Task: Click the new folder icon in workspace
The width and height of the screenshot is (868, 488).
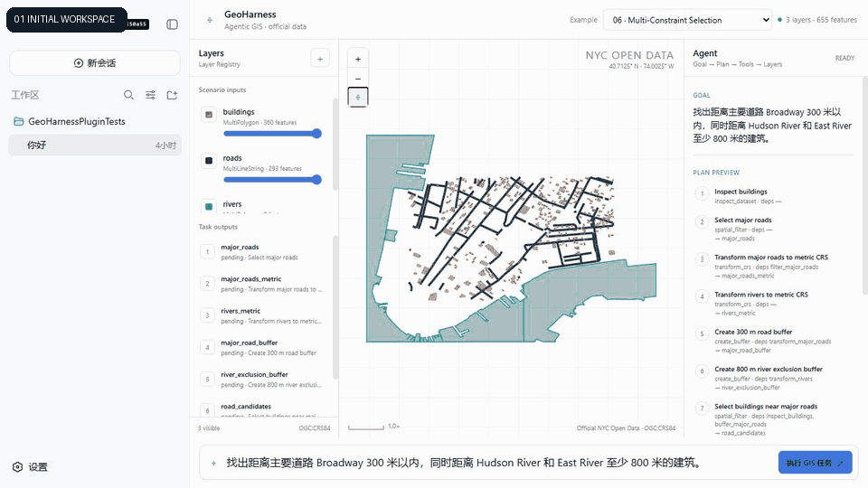Action: [x=172, y=95]
